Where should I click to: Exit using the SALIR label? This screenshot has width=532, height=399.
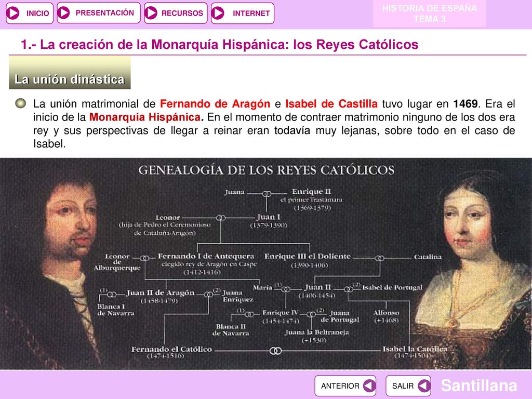point(403,386)
